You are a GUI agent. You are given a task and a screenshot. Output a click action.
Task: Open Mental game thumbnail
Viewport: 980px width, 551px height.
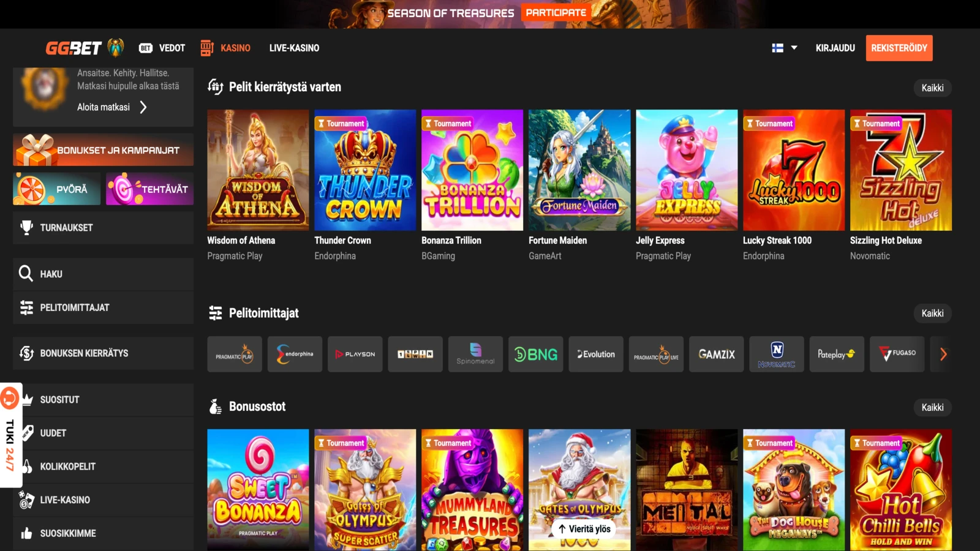tap(687, 490)
